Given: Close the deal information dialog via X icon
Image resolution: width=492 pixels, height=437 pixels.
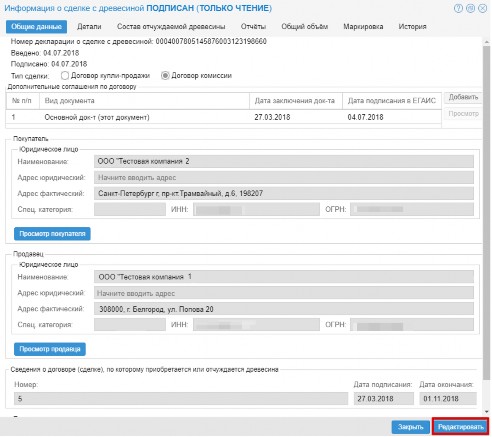Looking at the screenshot, I should point(482,8).
